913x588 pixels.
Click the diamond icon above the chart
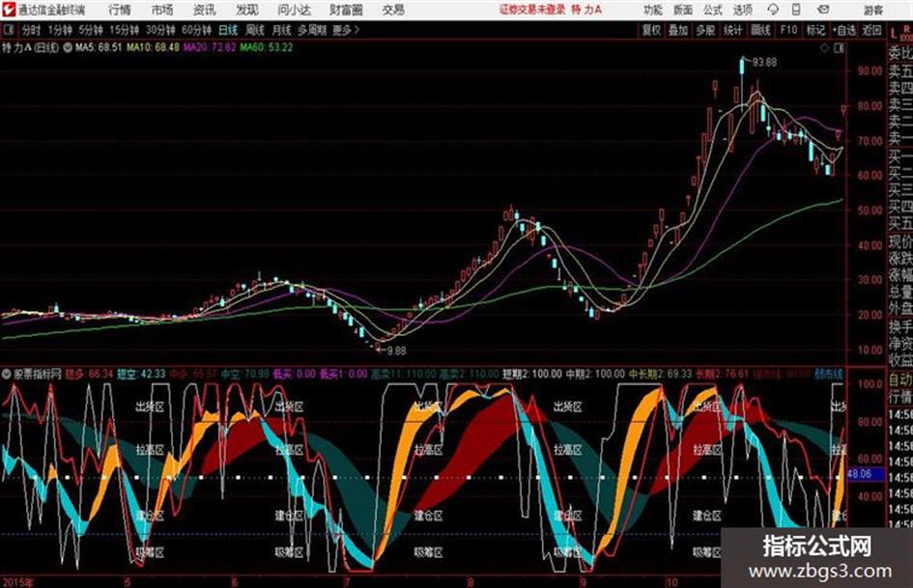point(824,48)
